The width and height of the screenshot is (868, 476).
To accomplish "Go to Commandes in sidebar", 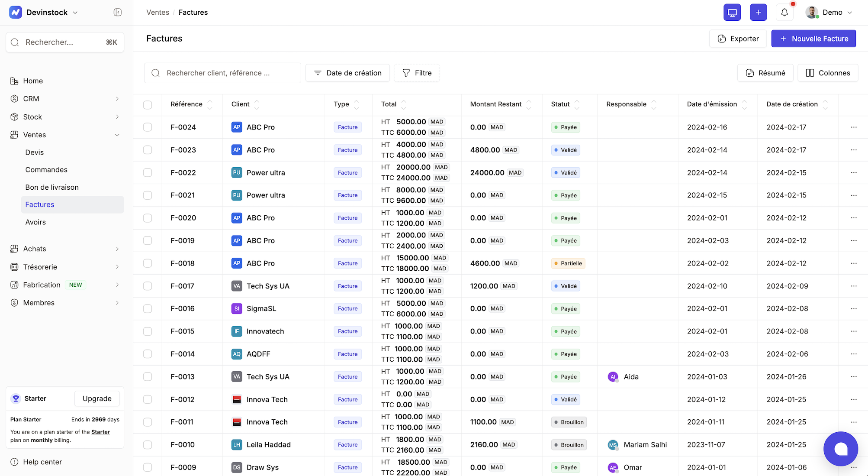I will [46, 169].
